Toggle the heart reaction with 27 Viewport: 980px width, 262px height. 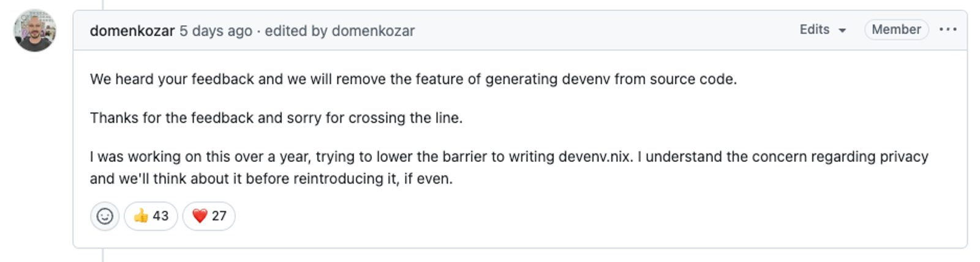tap(209, 216)
